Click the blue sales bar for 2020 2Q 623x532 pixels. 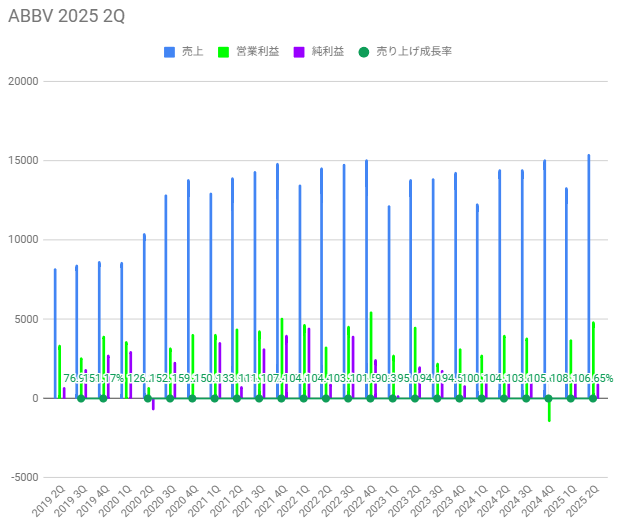(144, 316)
